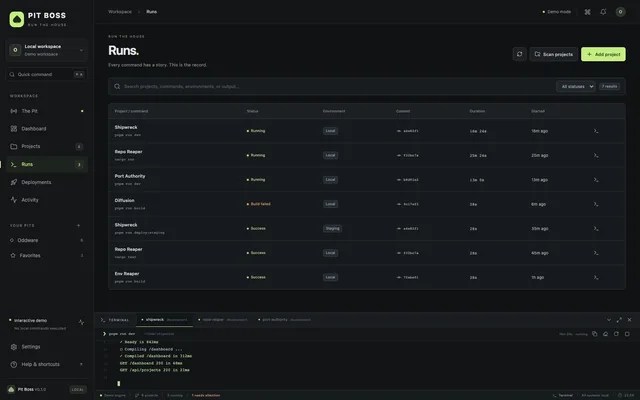640x400 pixels.
Task: Open the All statuses filter dropdown
Action: (x=576, y=87)
